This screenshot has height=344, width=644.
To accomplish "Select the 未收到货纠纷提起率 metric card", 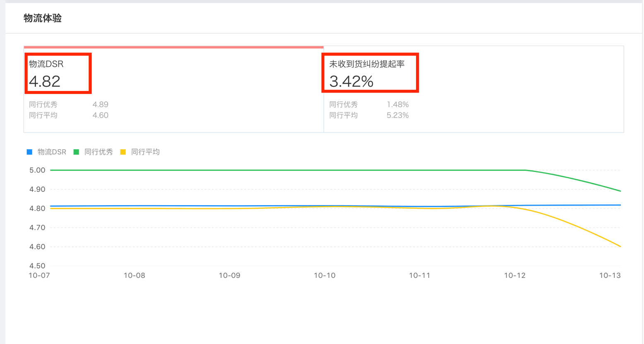I will point(473,89).
